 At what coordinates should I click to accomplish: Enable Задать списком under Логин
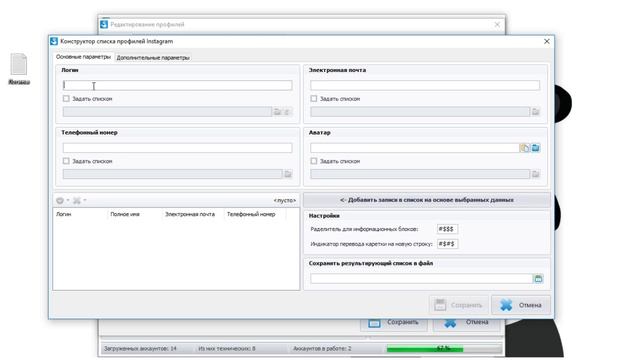(66, 98)
